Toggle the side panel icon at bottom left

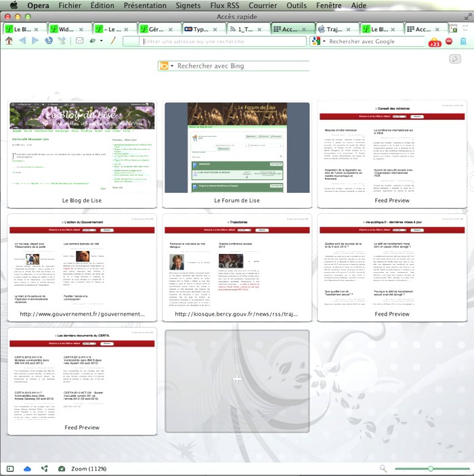coord(10,469)
